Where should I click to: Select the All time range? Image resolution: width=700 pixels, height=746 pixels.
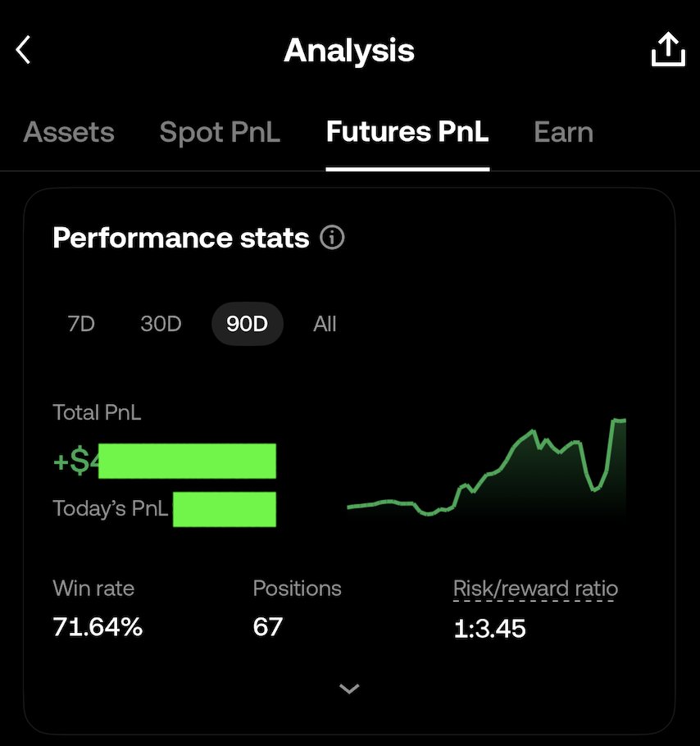click(x=325, y=324)
